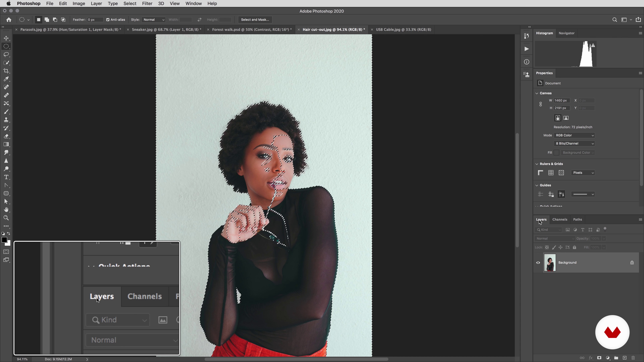
Task: Select the Hand tool
Action: (x=6, y=210)
